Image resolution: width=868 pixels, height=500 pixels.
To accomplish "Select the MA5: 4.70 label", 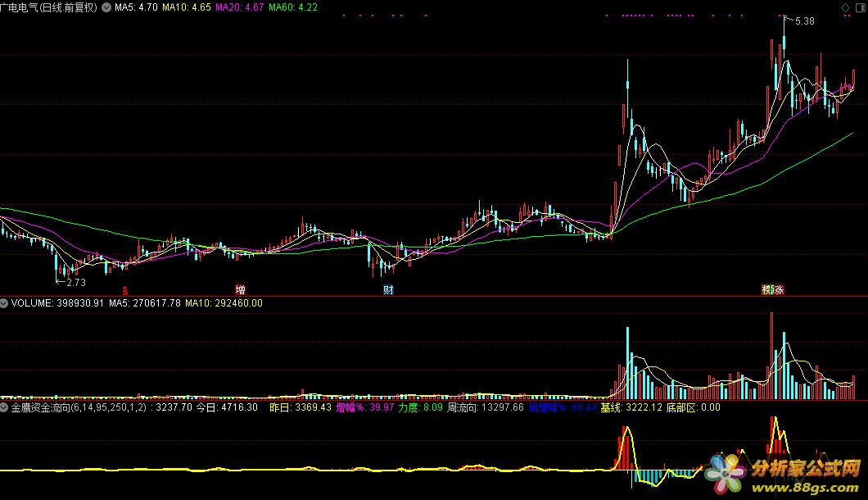I will pyautogui.click(x=136, y=7).
